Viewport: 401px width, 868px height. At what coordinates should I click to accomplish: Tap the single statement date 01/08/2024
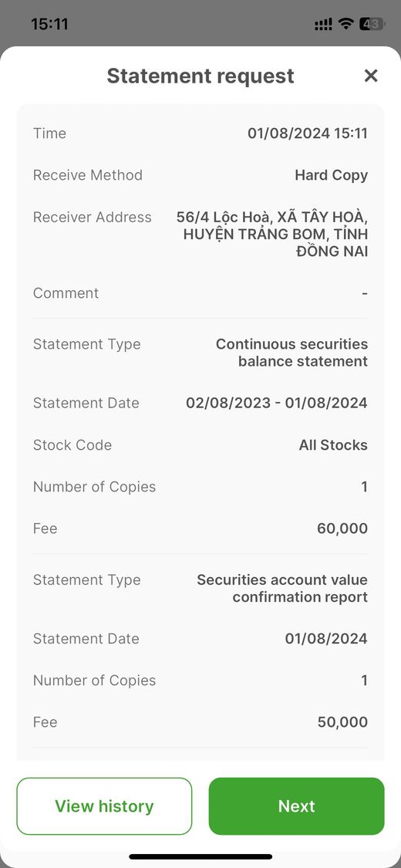pyautogui.click(x=326, y=639)
